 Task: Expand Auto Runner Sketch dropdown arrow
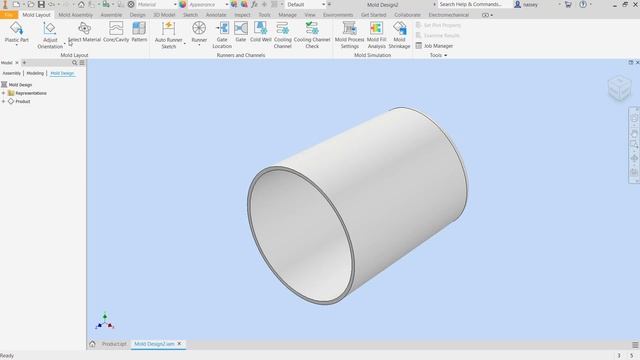(x=185, y=43)
